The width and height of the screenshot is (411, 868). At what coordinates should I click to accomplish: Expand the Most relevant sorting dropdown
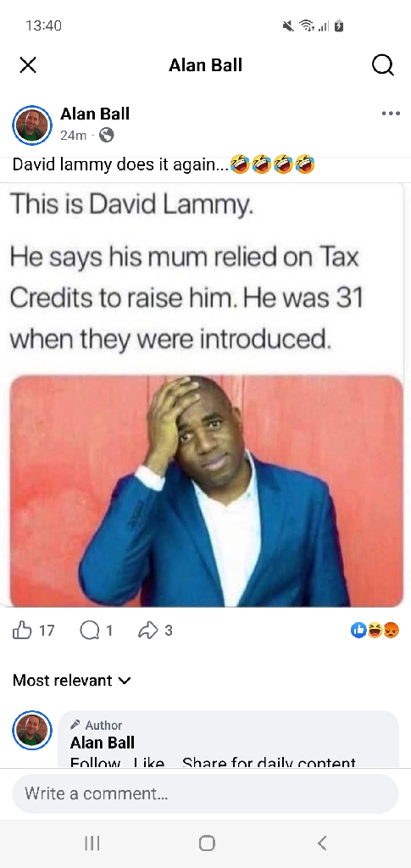click(x=72, y=680)
